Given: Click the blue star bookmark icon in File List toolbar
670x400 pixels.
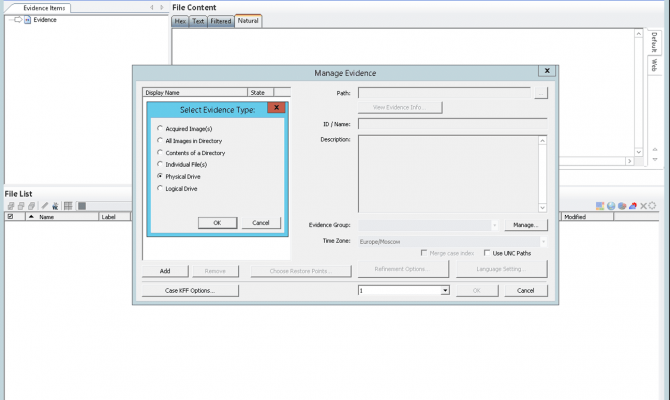Looking at the screenshot, I should click(55, 206).
